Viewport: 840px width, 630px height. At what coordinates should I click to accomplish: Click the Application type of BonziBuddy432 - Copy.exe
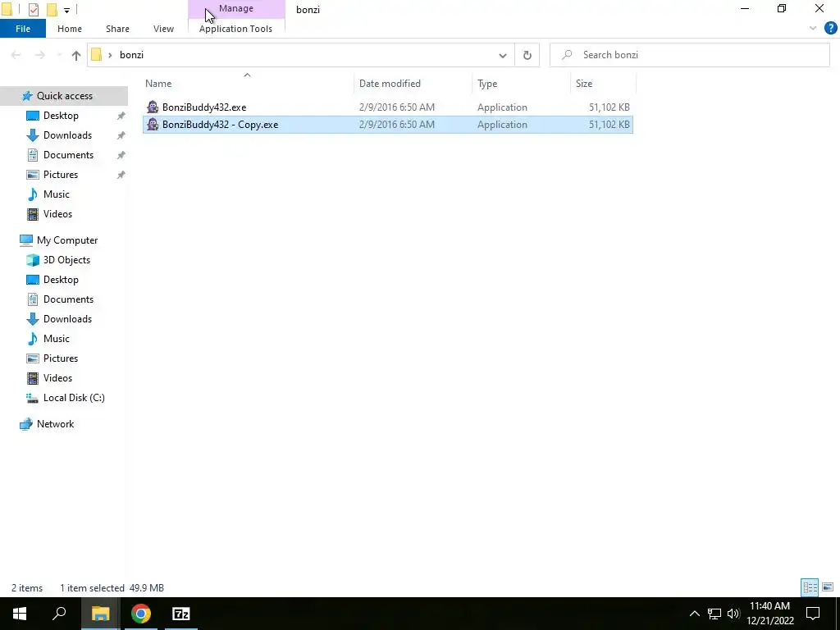pos(502,125)
